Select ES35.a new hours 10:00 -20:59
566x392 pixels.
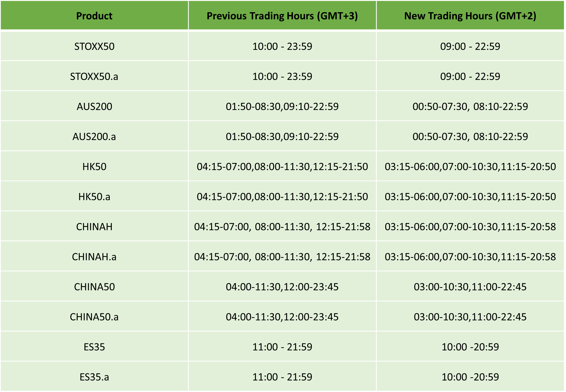(470, 377)
